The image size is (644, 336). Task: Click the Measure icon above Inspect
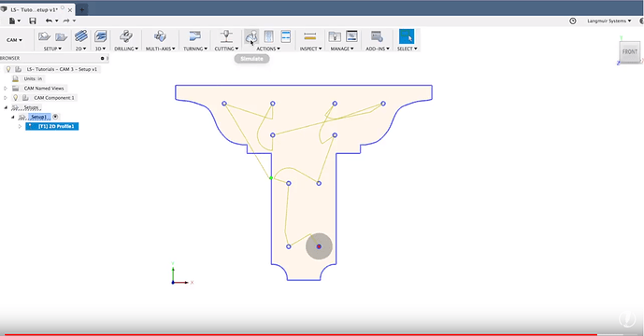(310, 36)
